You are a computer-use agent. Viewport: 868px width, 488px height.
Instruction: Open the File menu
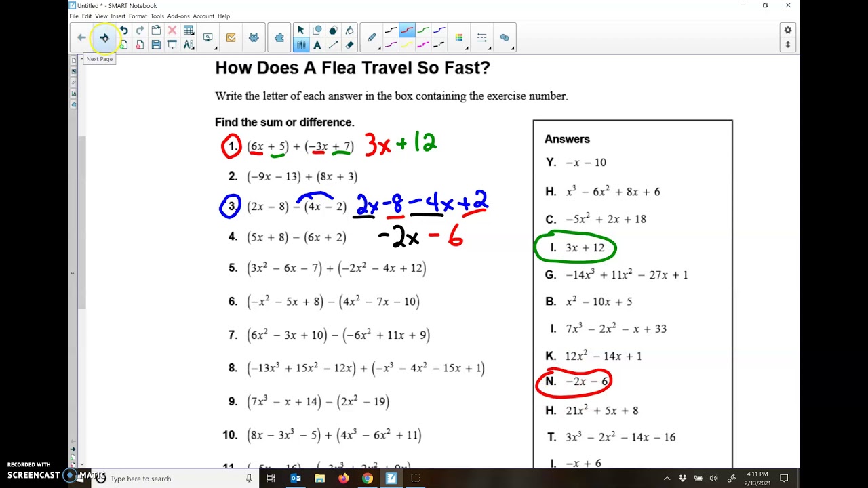click(74, 16)
